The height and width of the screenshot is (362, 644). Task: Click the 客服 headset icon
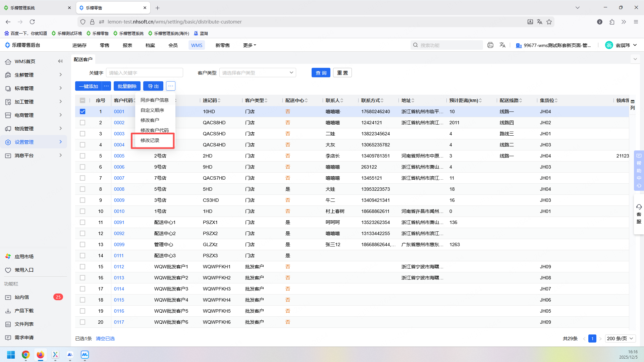tap(639, 207)
